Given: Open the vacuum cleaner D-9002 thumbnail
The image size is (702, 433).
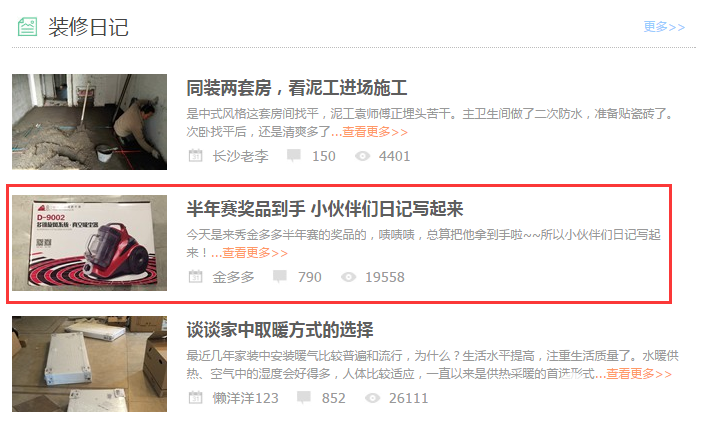Looking at the screenshot, I should (90, 243).
